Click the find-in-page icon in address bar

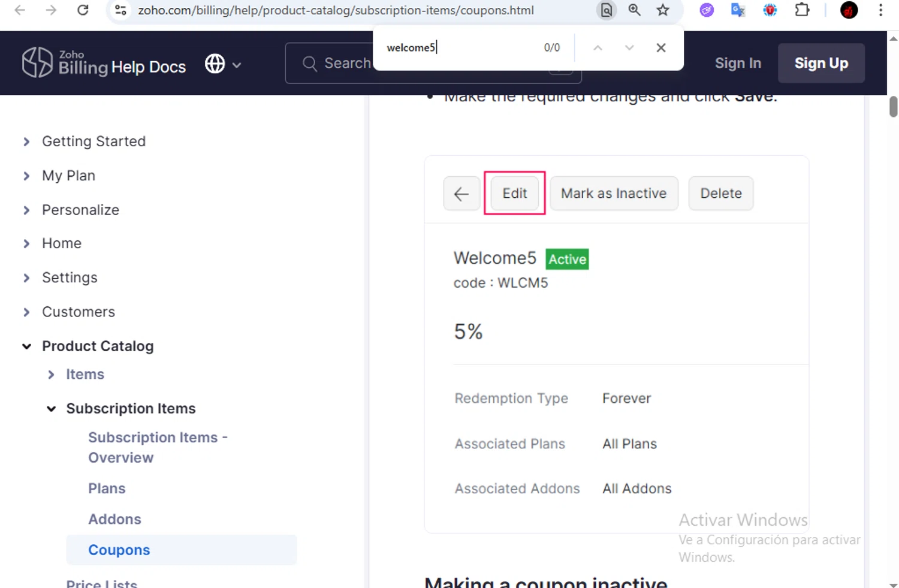click(x=607, y=10)
